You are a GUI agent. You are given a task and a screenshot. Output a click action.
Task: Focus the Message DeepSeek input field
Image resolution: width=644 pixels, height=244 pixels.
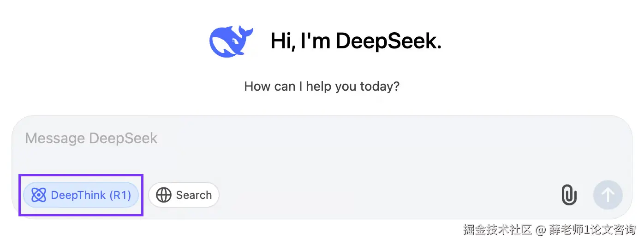323,152
